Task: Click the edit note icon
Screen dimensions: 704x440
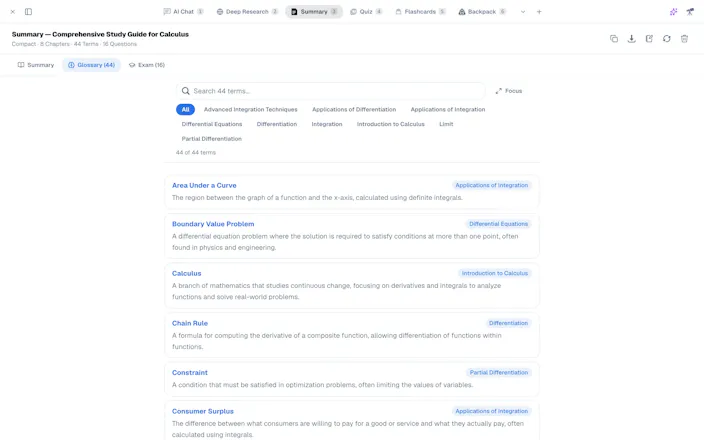Action: click(x=649, y=39)
